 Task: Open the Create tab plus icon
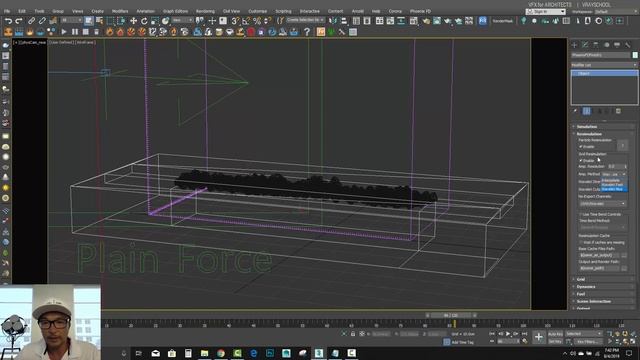pyautogui.click(x=575, y=45)
